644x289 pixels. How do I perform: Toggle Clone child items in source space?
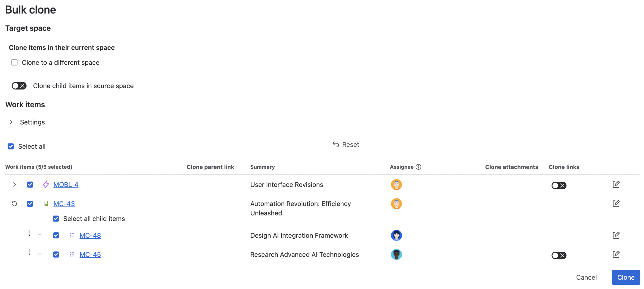(19, 86)
